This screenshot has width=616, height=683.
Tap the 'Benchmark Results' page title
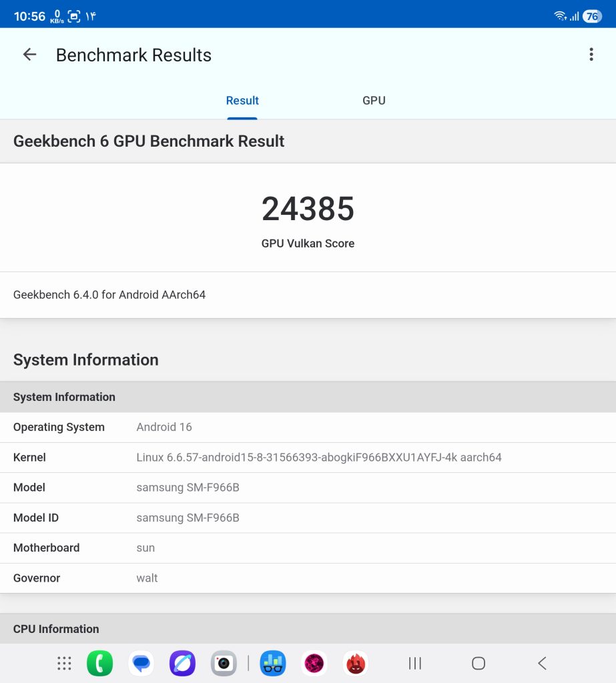133,55
